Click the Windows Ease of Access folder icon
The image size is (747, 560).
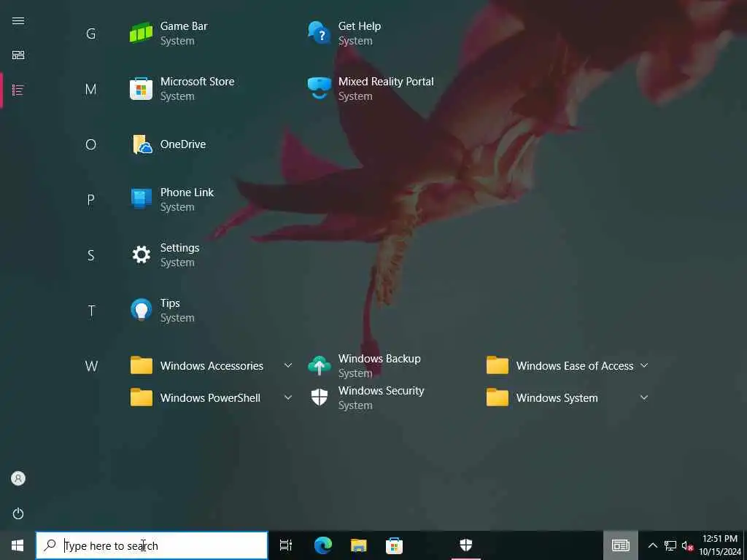coord(498,366)
